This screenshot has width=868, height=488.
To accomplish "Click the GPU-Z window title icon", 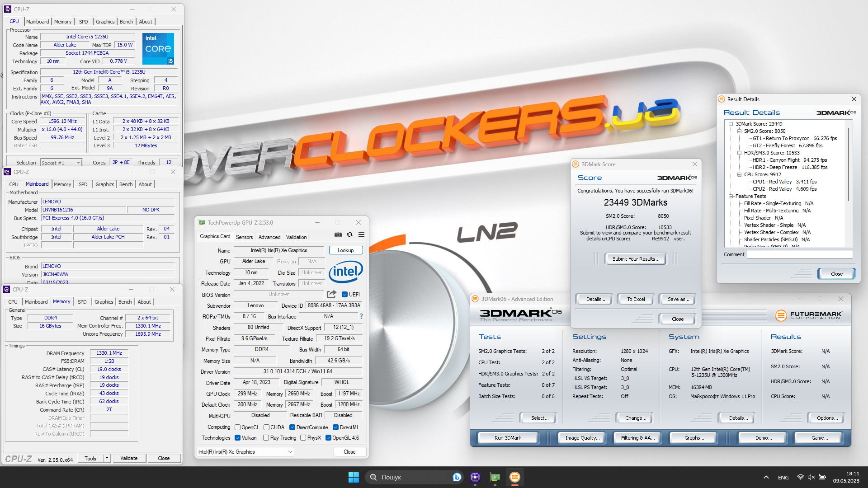I will coord(202,222).
